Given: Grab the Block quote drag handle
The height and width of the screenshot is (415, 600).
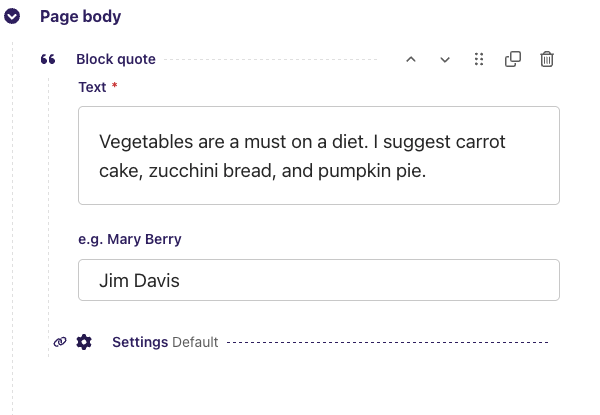Looking at the screenshot, I should (x=479, y=59).
